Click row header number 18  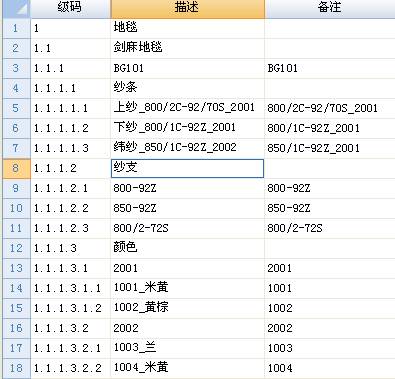point(16,368)
